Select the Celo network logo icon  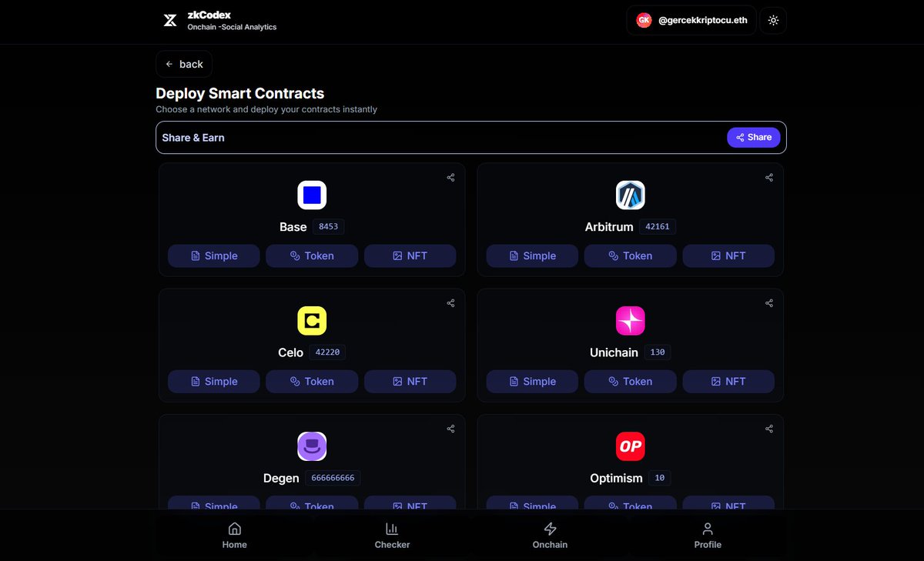coord(312,321)
